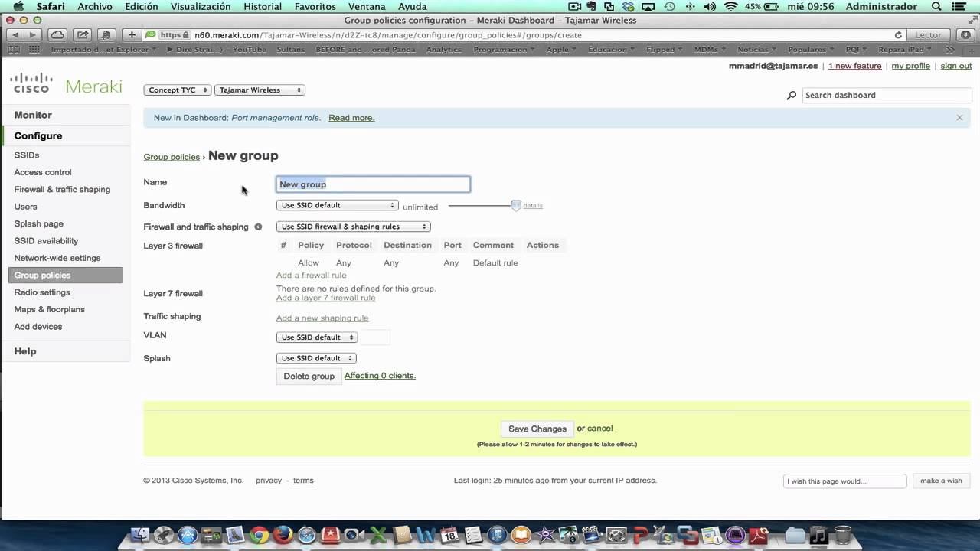Go forward with Safari's forward arrow

[x=33, y=35]
